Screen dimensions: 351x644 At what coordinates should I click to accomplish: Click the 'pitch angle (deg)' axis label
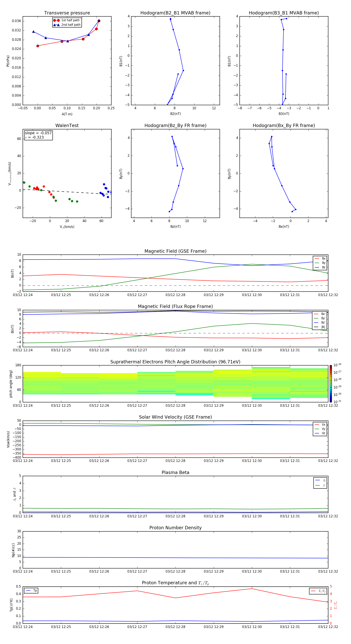[11, 384]
